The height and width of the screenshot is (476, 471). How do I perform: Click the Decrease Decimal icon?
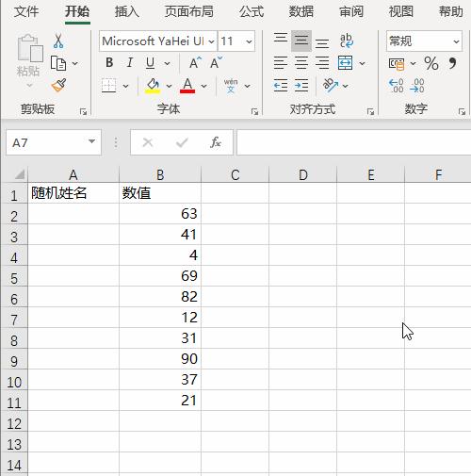(417, 86)
